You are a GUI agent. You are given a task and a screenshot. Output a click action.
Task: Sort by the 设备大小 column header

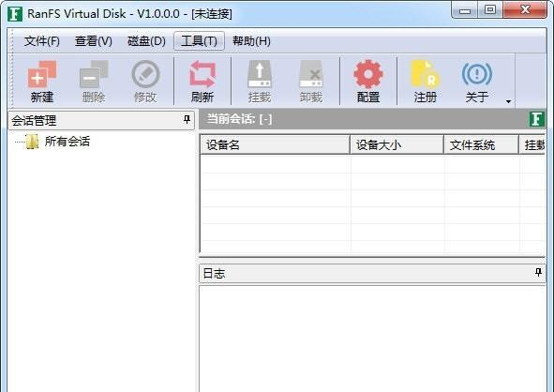coord(397,144)
